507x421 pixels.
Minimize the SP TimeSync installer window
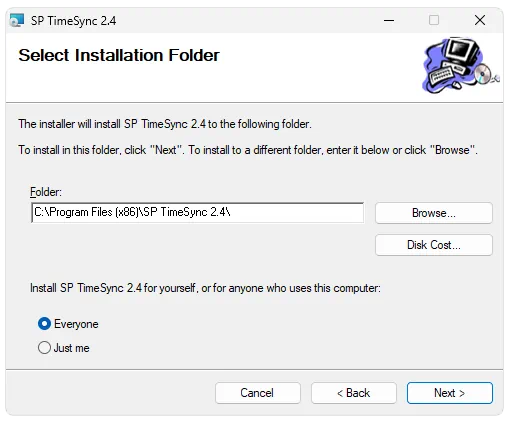pos(389,20)
